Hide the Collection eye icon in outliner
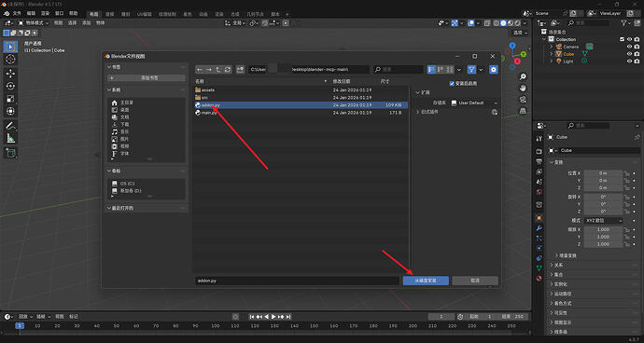Image resolution: width=644 pixels, height=343 pixels. [629, 39]
